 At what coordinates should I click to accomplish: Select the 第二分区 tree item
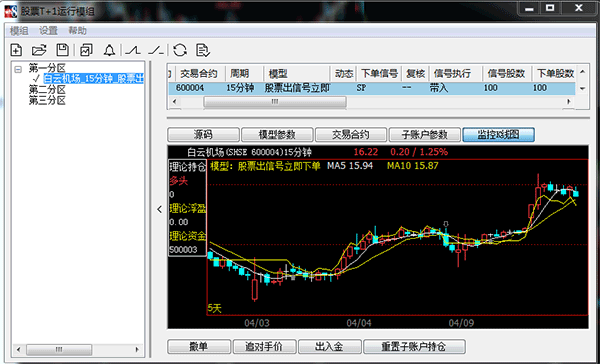pyautogui.click(x=47, y=90)
